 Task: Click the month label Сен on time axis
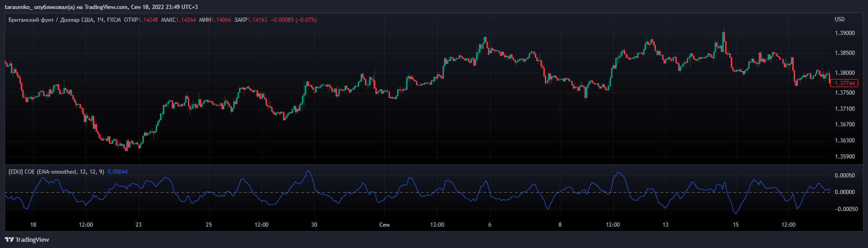click(384, 225)
